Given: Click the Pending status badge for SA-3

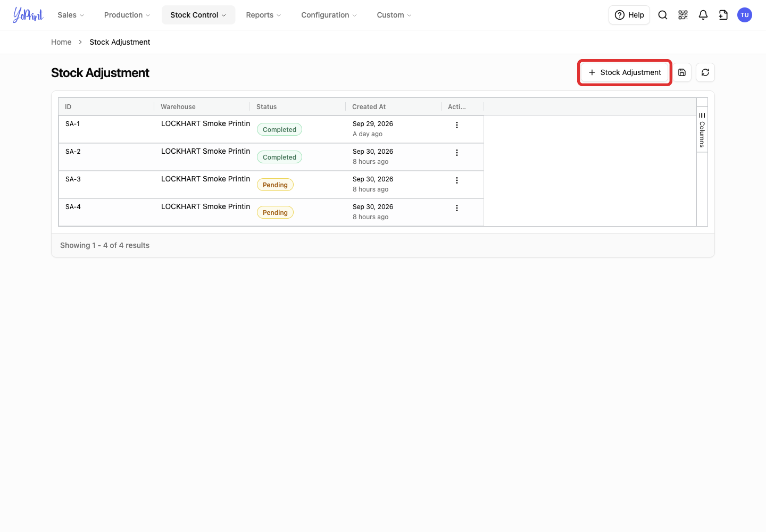Looking at the screenshot, I should pos(275,185).
